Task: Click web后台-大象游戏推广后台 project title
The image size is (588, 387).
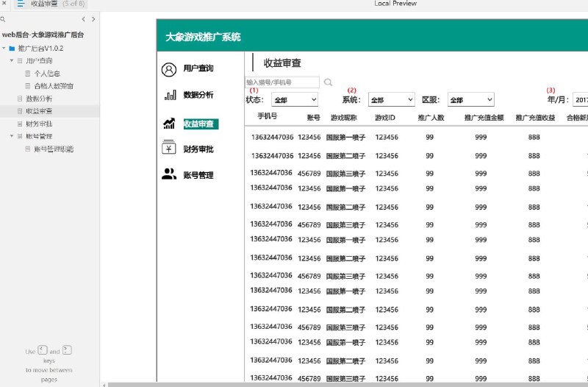Action: [43, 35]
